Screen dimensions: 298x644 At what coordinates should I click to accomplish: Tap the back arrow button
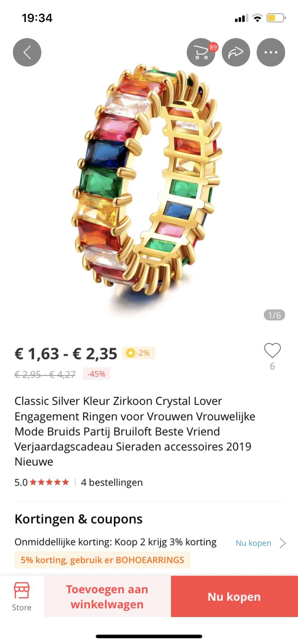click(27, 52)
